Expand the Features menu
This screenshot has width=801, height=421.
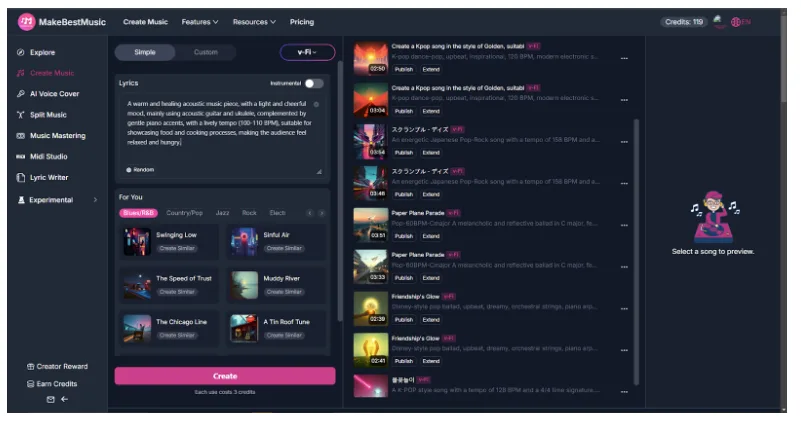[200, 22]
